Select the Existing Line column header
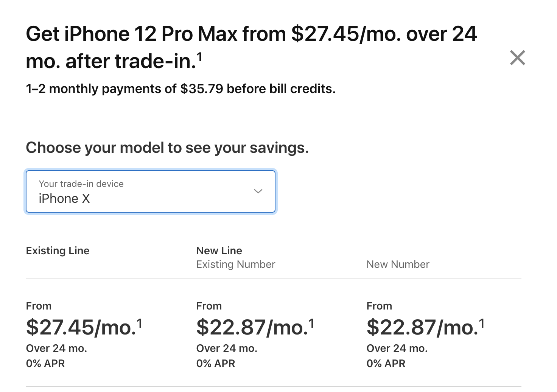This screenshot has height=392, width=557. click(x=58, y=250)
